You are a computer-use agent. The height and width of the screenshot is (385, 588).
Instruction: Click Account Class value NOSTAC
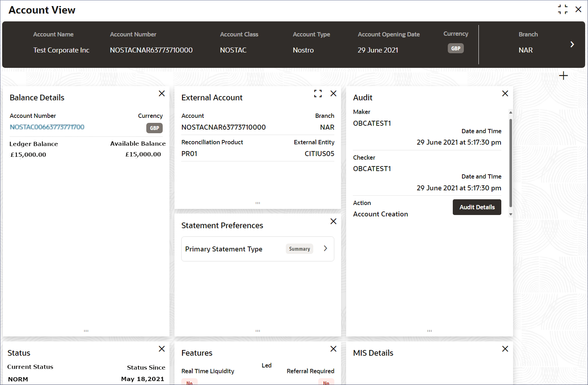[x=233, y=50]
